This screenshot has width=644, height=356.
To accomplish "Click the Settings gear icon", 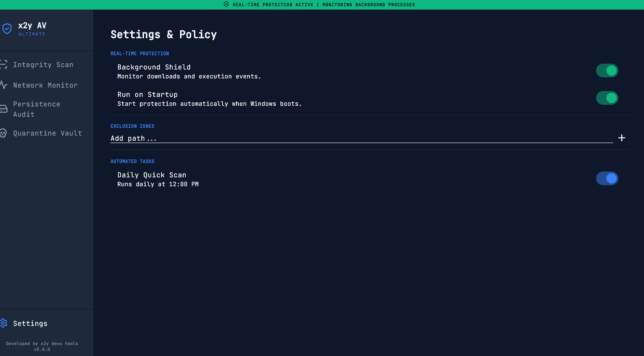I will click(x=4, y=323).
